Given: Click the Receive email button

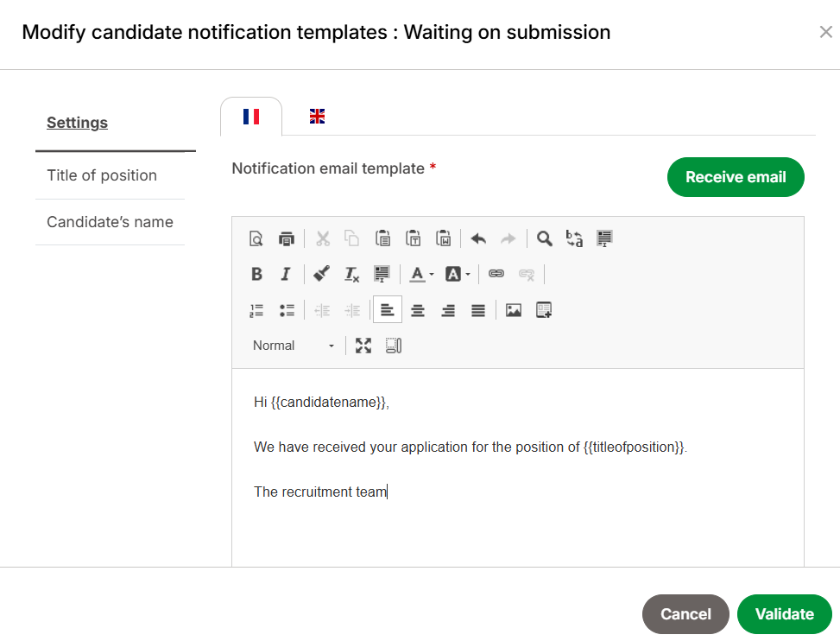Looking at the screenshot, I should [736, 177].
